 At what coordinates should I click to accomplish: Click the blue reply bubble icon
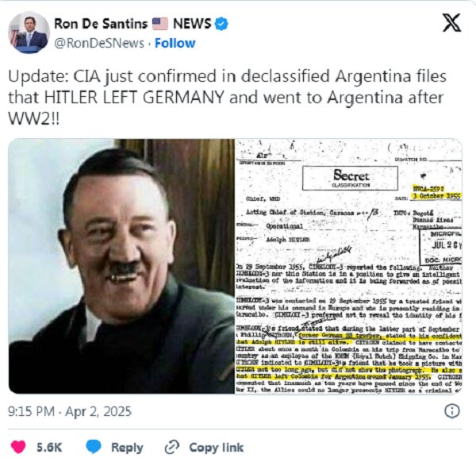[x=94, y=447]
